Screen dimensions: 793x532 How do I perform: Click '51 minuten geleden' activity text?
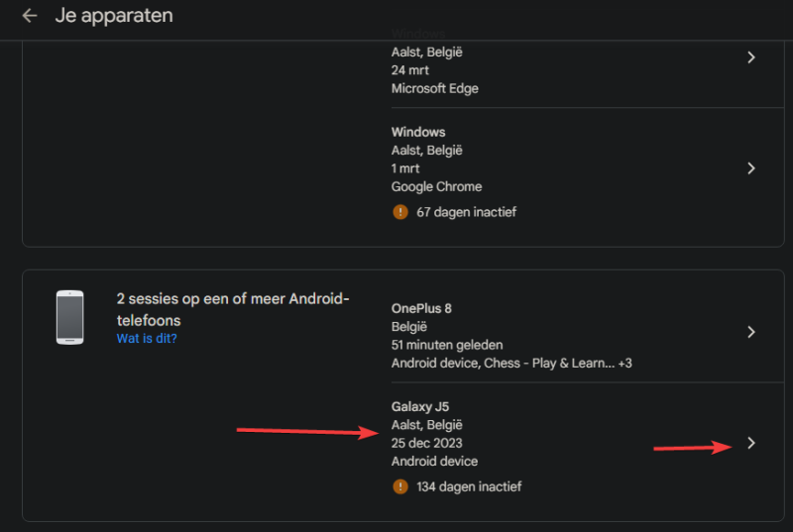tap(447, 345)
